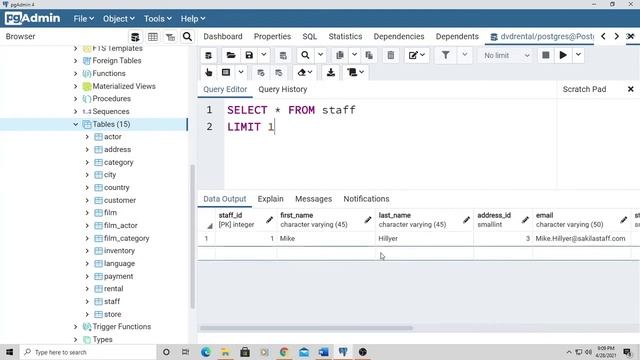The height and width of the screenshot is (360, 640).
Task: Open the Tools menu
Action: [x=158, y=19]
